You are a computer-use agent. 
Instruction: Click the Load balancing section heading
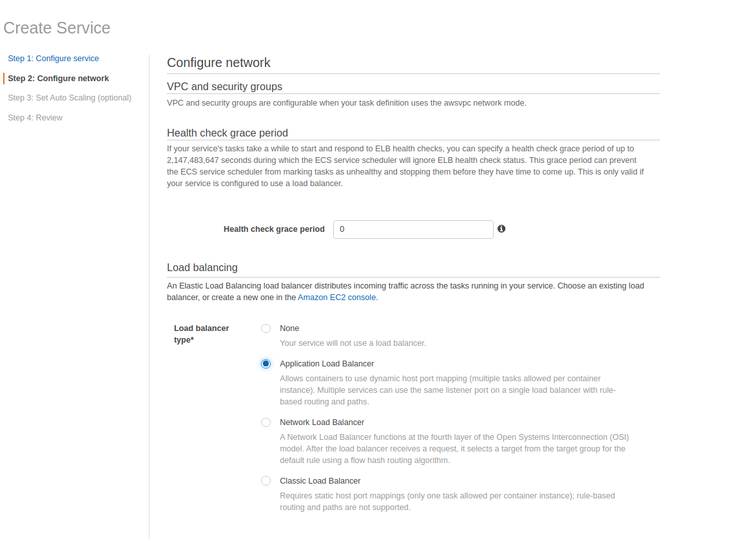click(x=202, y=267)
